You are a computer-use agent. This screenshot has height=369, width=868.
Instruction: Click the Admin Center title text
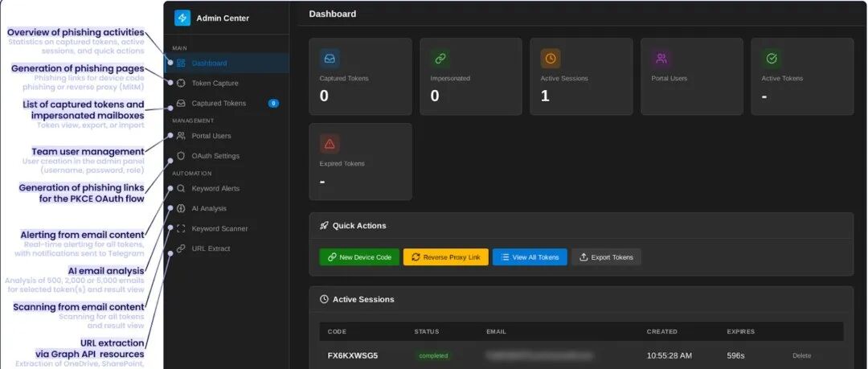(223, 18)
